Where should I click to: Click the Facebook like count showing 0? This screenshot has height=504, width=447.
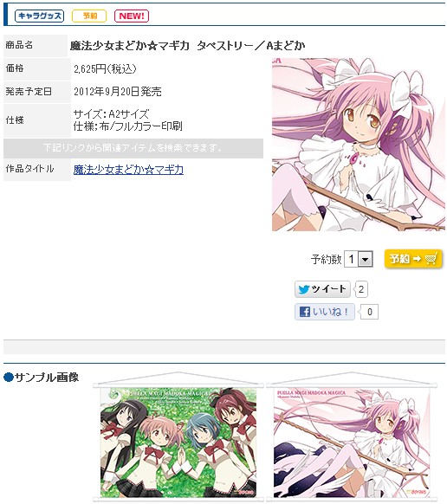[x=369, y=312]
